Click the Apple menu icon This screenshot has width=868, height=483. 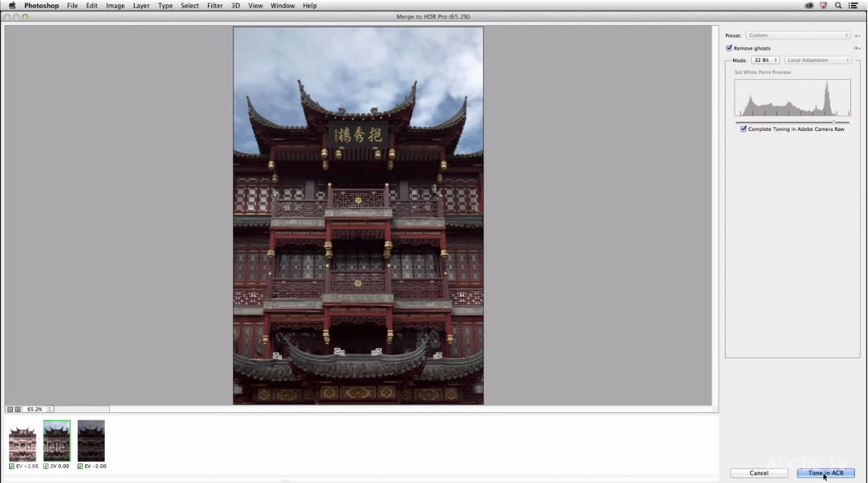point(11,6)
